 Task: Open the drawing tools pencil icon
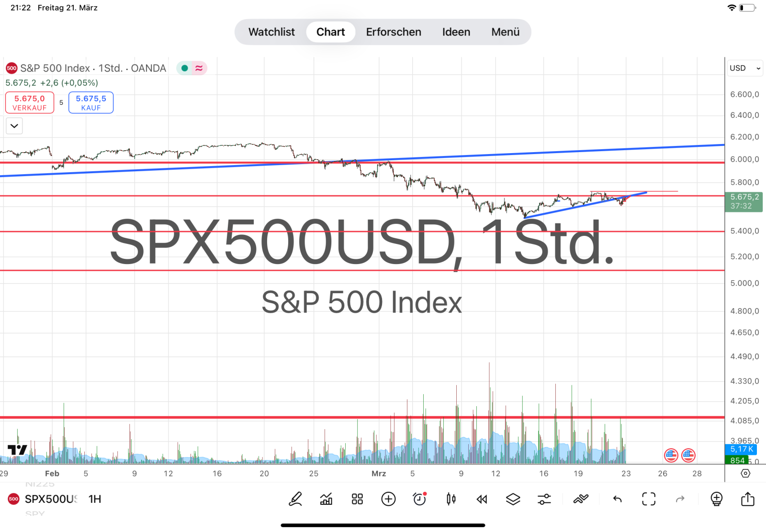pyautogui.click(x=295, y=499)
